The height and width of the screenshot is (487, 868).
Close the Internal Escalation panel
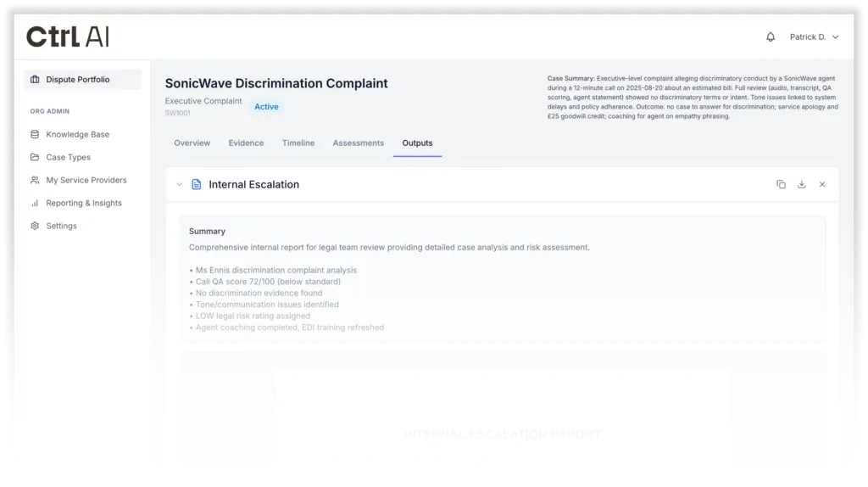point(821,184)
